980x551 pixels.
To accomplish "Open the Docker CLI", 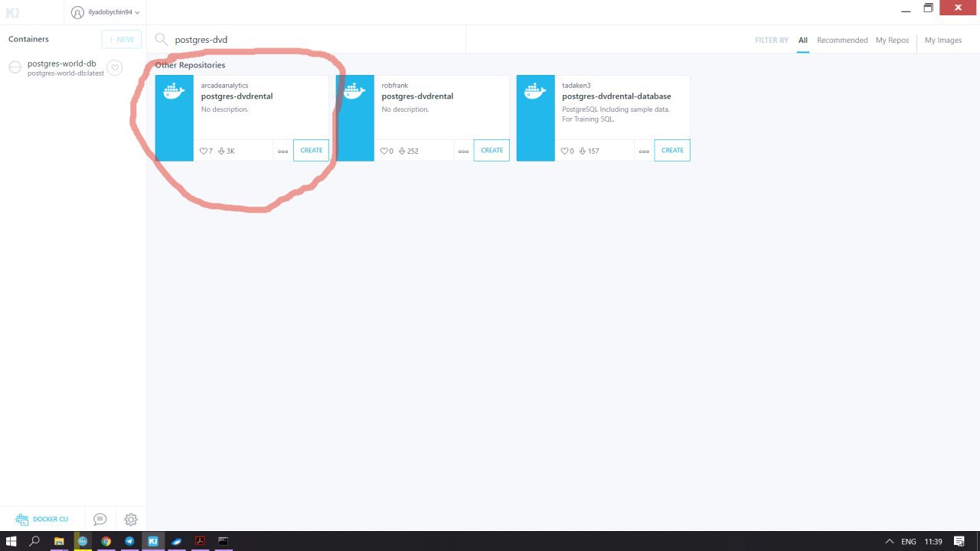I will click(x=42, y=519).
